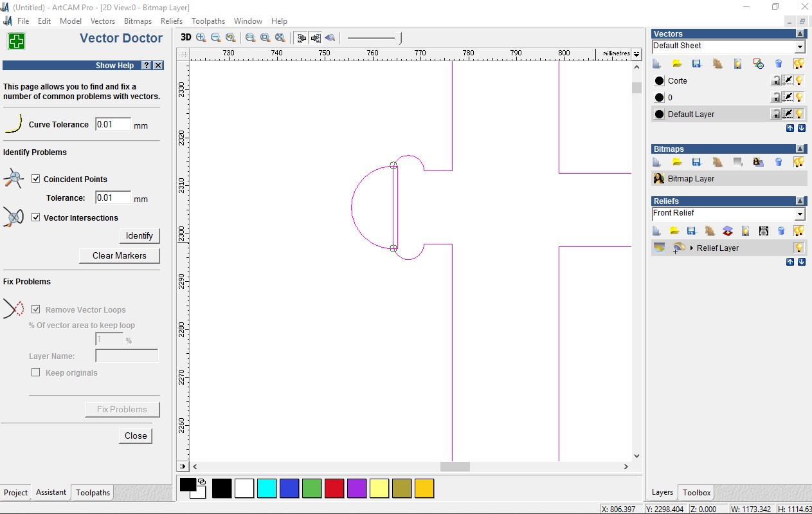Click the Clear Markers button
This screenshot has height=514, width=812.
[120, 255]
